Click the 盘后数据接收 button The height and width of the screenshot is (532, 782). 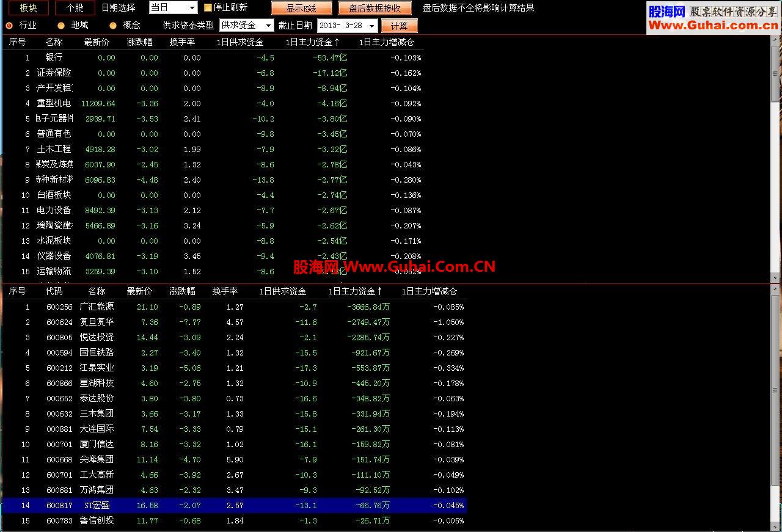(x=375, y=8)
